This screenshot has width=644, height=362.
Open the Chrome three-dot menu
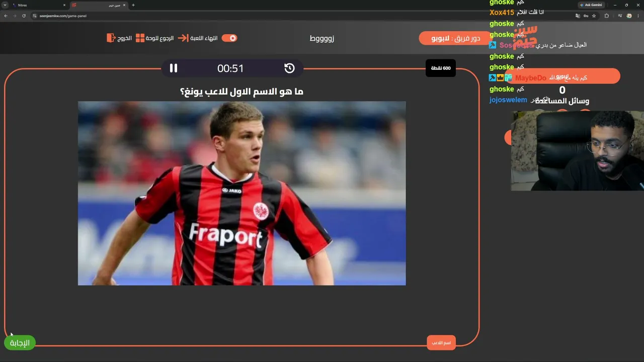click(x=638, y=16)
